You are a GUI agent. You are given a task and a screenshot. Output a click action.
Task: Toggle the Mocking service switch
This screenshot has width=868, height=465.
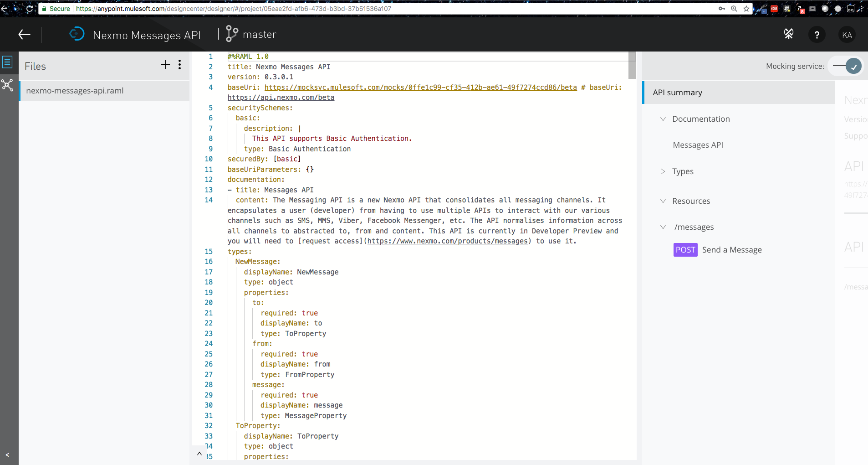[x=847, y=66]
